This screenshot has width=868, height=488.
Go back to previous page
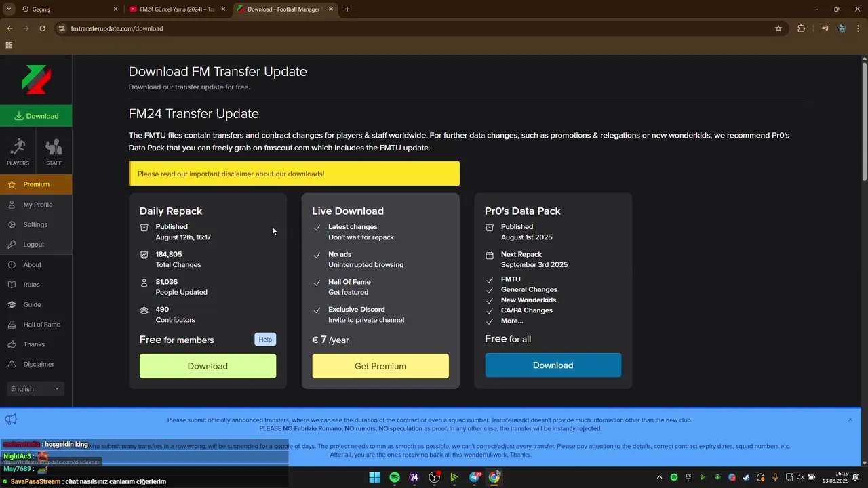9,28
